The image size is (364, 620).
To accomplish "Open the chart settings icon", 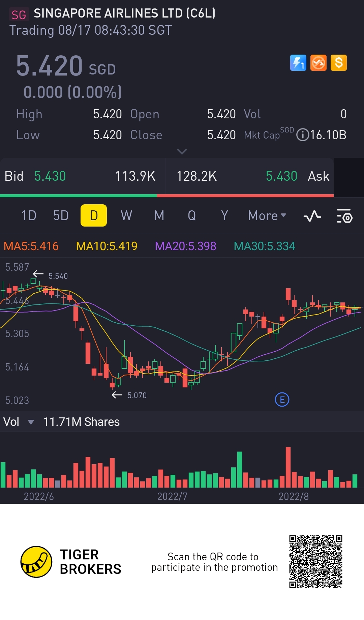I will (344, 216).
